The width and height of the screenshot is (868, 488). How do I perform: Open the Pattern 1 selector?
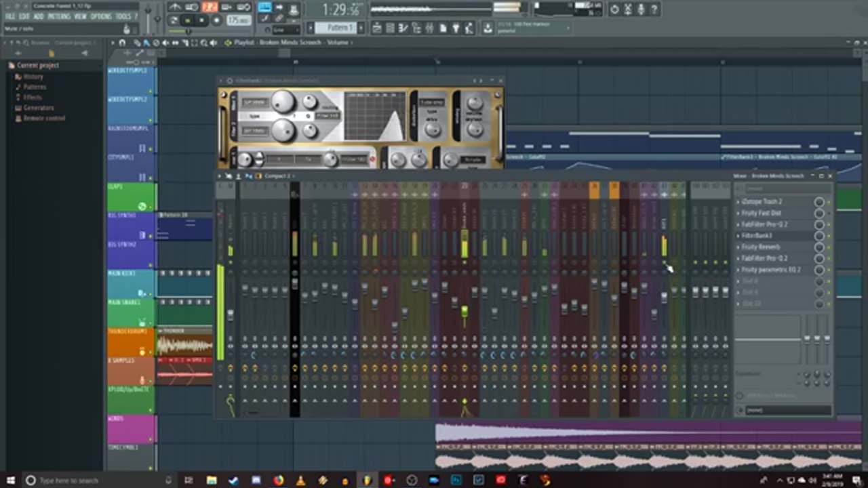click(340, 28)
